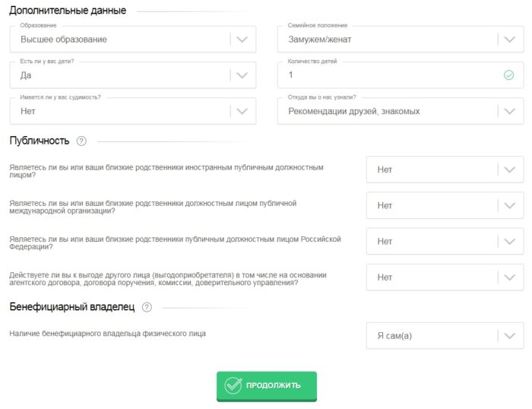Expand the 'Я сам(а)' beneficiary owner dropdown
532x409 pixels.
[x=445, y=335]
